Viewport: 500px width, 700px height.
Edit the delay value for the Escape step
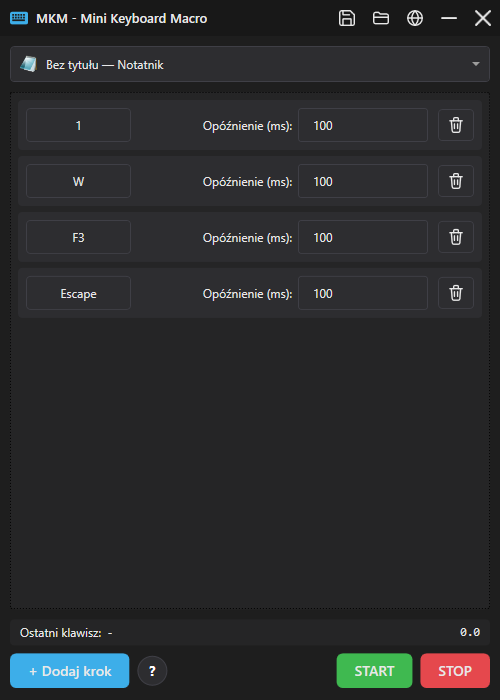(363, 293)
